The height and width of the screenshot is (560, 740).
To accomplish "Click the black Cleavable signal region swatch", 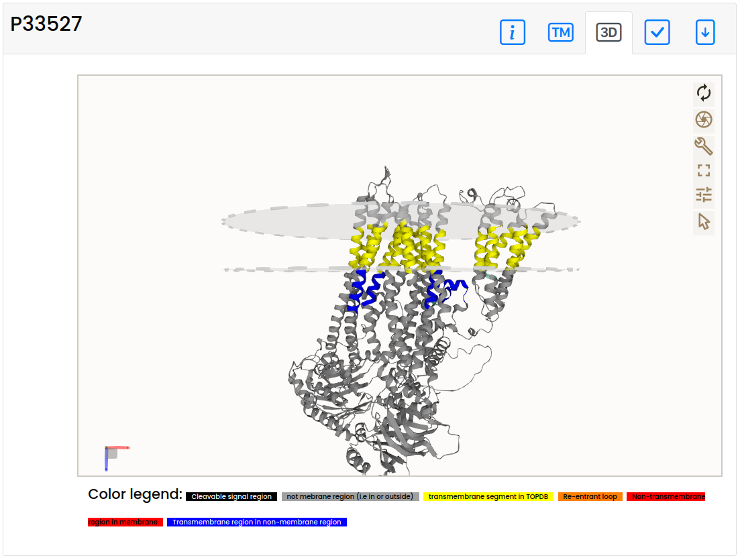I will 231,497.
